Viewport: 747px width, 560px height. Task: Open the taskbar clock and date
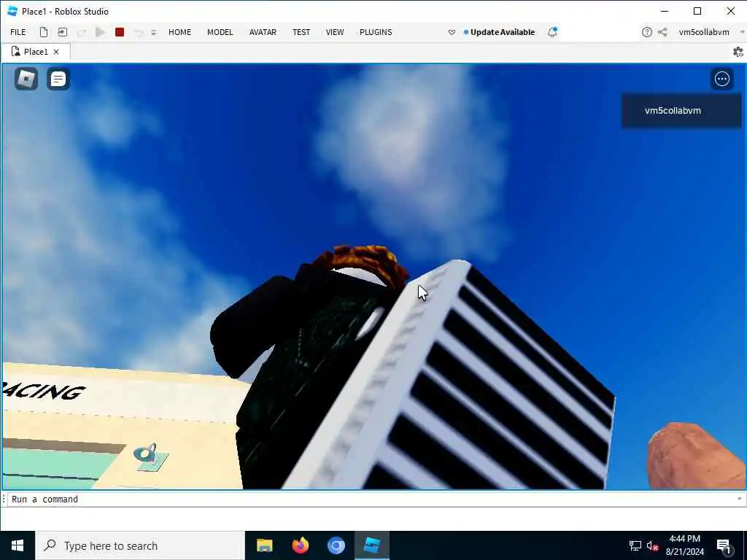point(684,545)
